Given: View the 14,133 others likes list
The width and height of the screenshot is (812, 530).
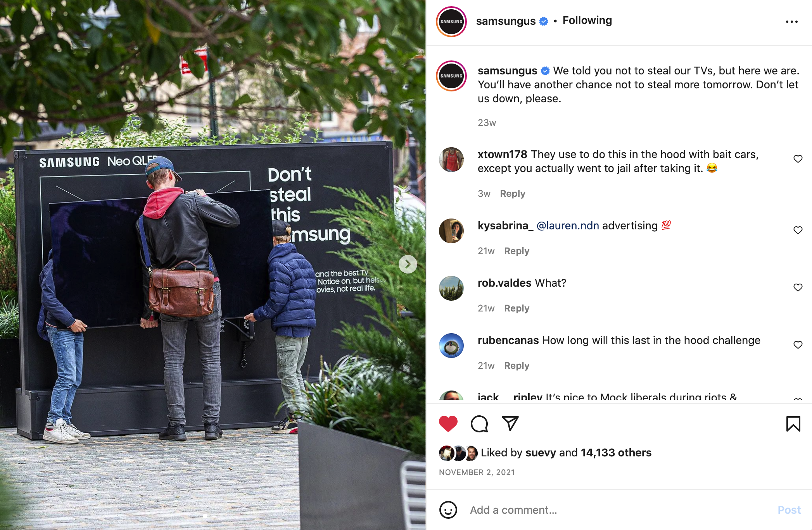Looking at the screenshot, I should point(616,453).
